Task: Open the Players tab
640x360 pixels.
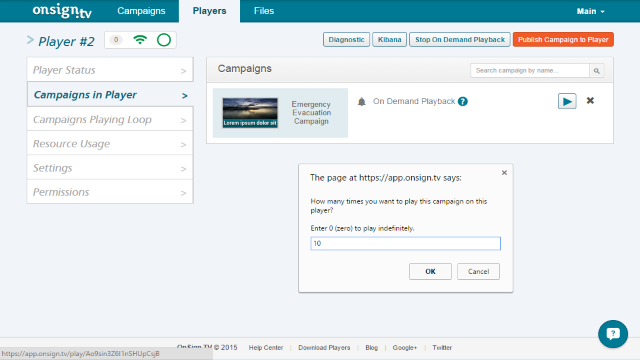Action: (x=209, y=11)
